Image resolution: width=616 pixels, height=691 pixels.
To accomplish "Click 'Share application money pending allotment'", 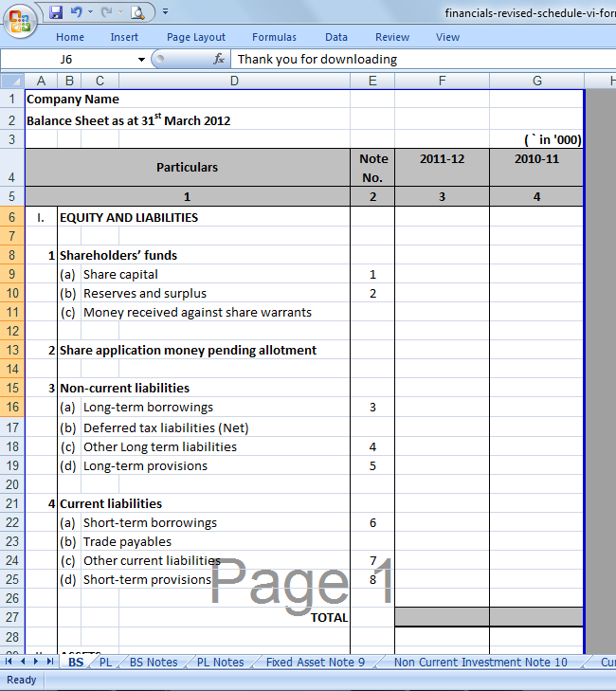I will click(x=189, y=351).
